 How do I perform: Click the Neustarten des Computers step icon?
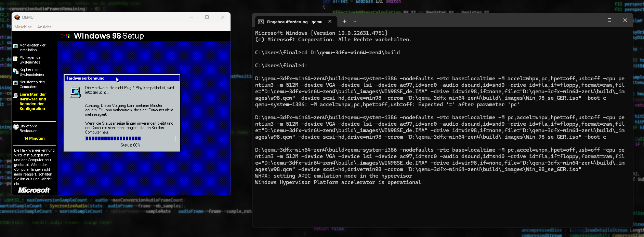pyautogui.click(x=15, y=83)
